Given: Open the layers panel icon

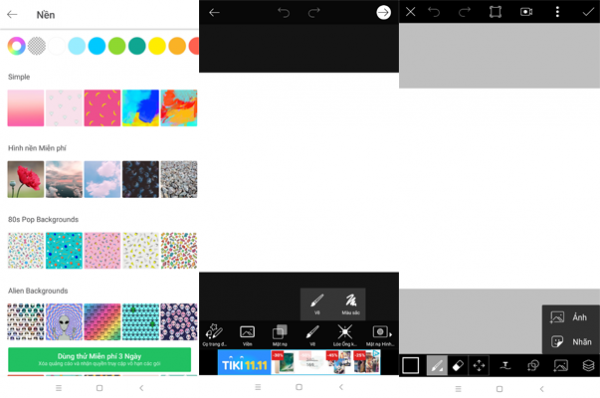Looking at the screenshot, I should (588, 365).
